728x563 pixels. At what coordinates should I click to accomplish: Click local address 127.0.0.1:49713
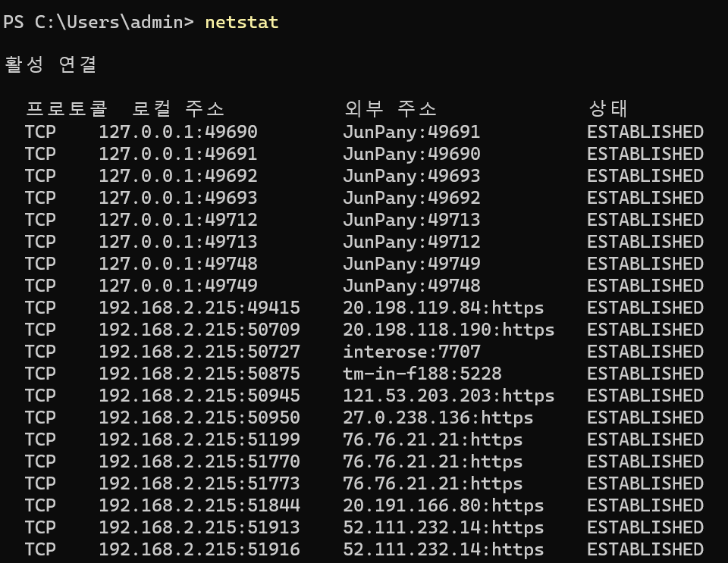pos(177,242)
